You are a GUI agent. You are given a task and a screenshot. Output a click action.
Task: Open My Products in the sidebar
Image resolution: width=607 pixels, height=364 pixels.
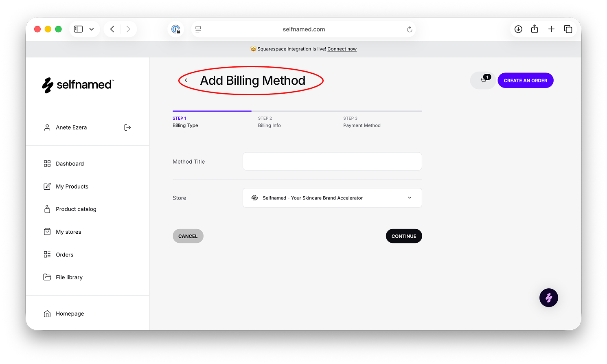66,186
